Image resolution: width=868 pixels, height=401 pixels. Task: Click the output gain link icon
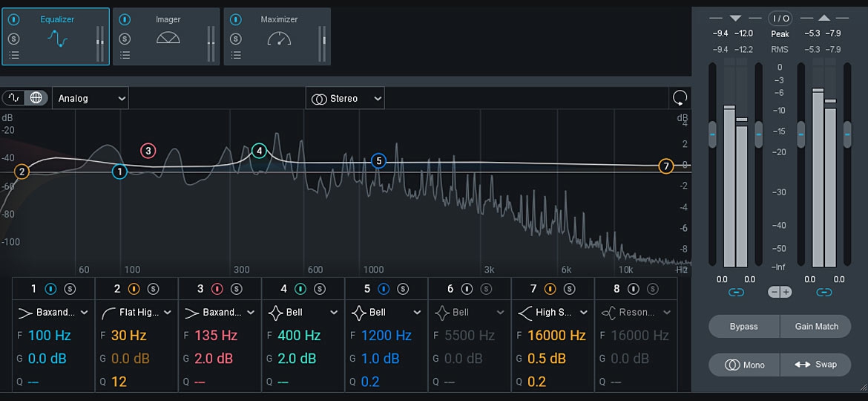click(824, 293)
